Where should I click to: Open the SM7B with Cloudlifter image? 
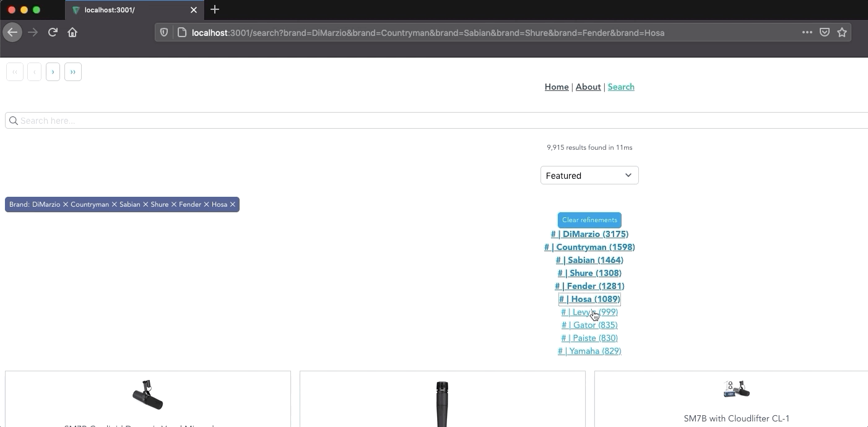point(737,389)
